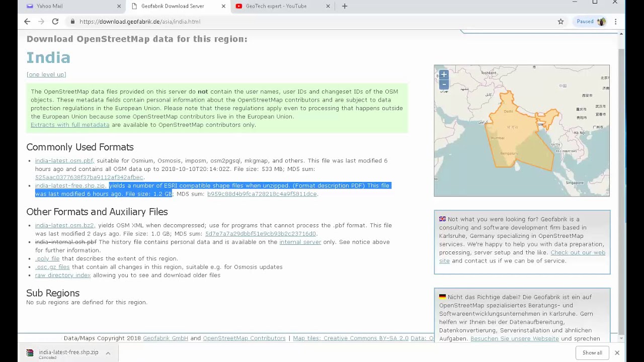Open new tab with plus button
644x362 pixels.
coord(345,6)
